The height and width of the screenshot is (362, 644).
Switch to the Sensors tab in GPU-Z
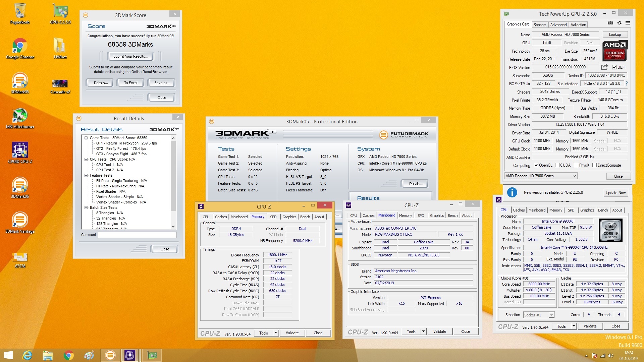[x=540, y=25]
